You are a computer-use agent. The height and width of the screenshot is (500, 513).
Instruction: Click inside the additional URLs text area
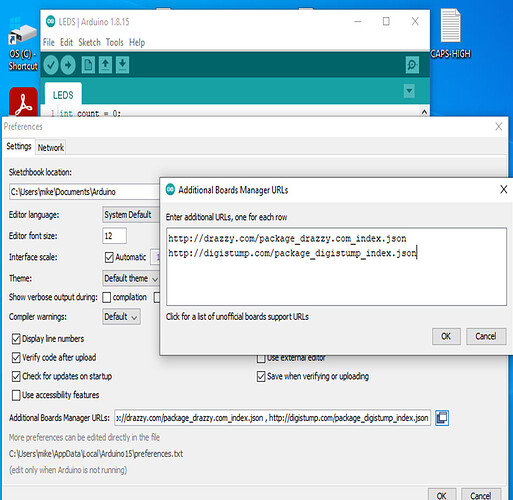[337, 267]
